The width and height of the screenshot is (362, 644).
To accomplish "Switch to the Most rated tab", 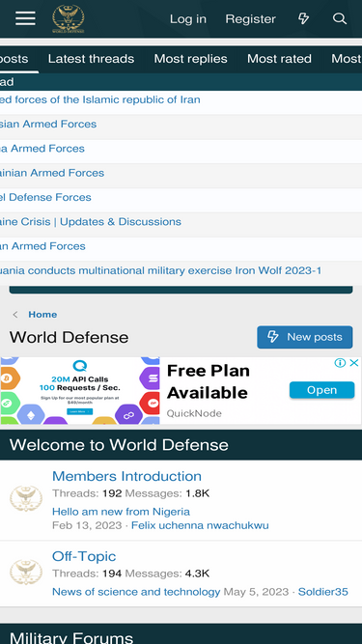I will (279, 59).
